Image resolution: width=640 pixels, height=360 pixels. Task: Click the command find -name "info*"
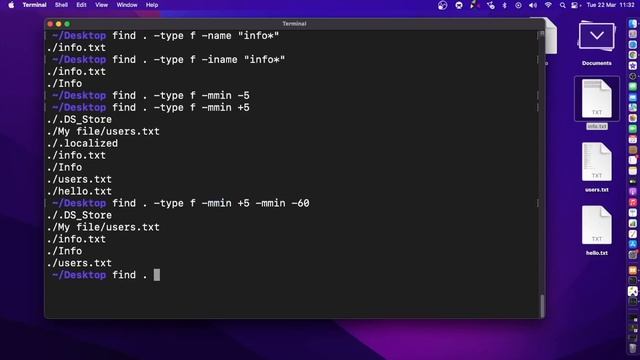pos(196,36)
